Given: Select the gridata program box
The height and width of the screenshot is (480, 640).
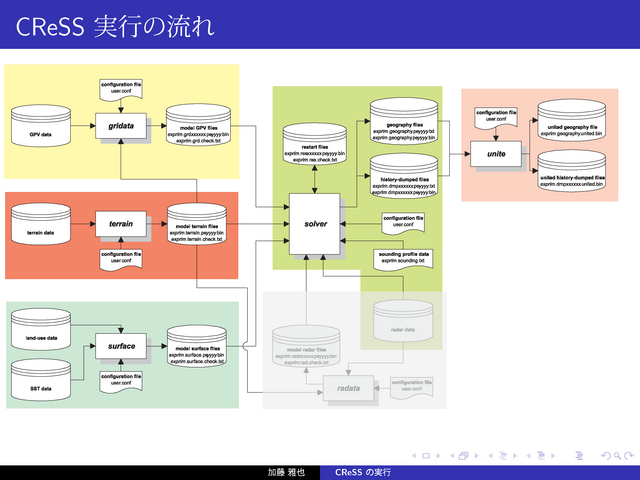Looking at the screenshot, I should tap(121, 126).
